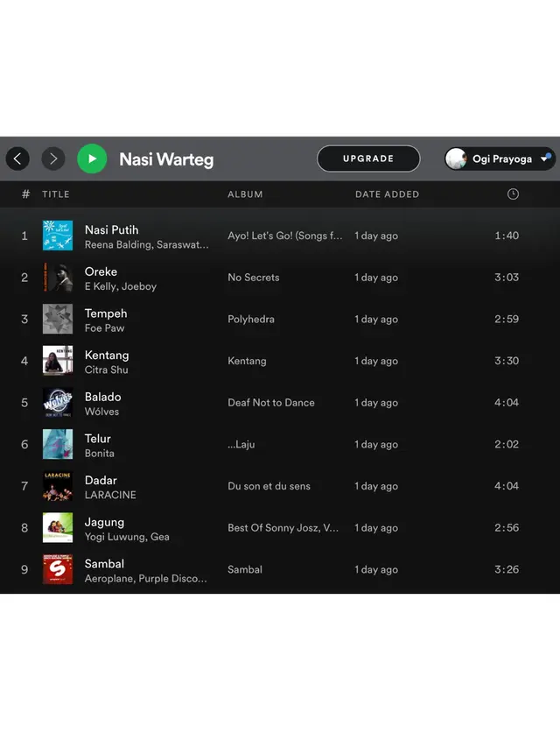Click the 3:26 duration of Sambal
The height and width of the screenshot is (747, 560).
pos(507,569)
